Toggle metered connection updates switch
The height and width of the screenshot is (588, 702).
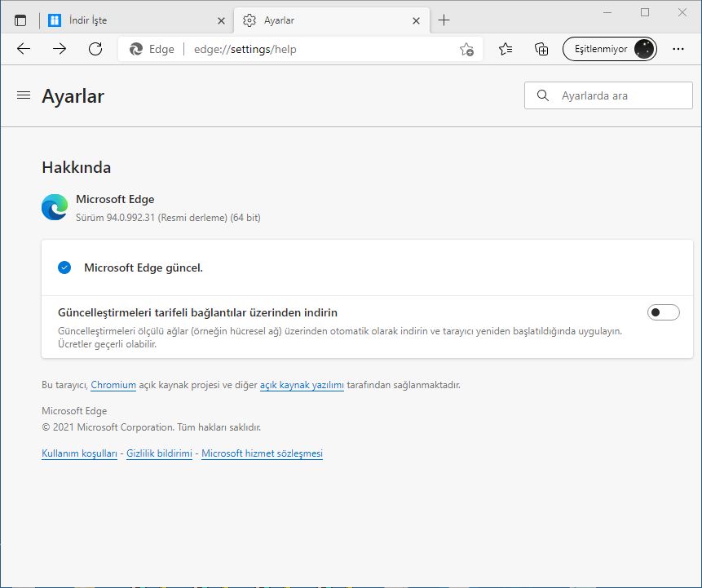[x=663, y=312]
